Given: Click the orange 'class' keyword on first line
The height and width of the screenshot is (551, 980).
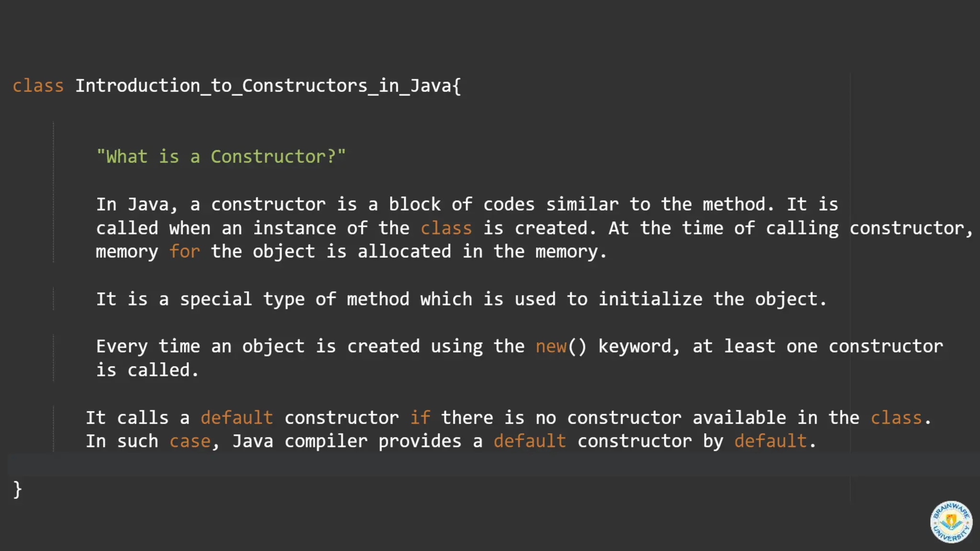Looking at the screenshot, I should click(38, 86).
